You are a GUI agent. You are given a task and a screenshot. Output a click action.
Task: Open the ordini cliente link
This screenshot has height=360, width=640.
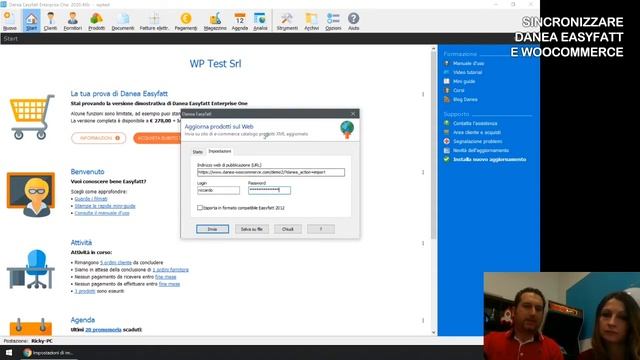tap(116, 262)
